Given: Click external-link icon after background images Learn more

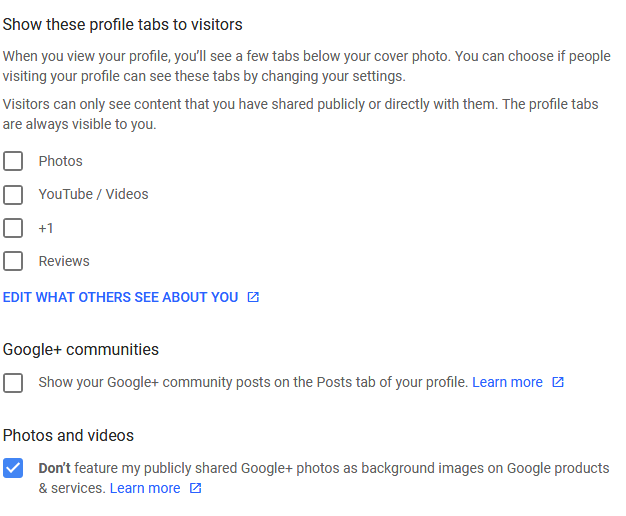Looking at the screenshot, I should (x=195, y=488).
